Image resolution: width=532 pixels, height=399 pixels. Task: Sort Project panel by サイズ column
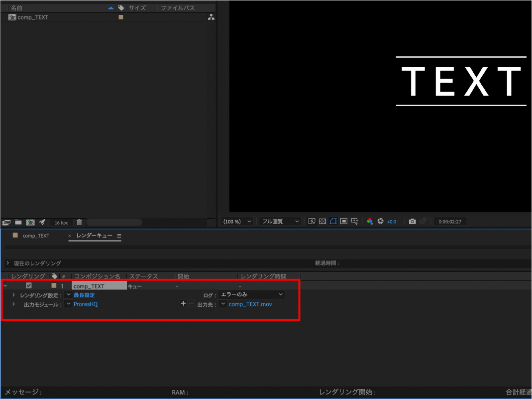point(137,8)
